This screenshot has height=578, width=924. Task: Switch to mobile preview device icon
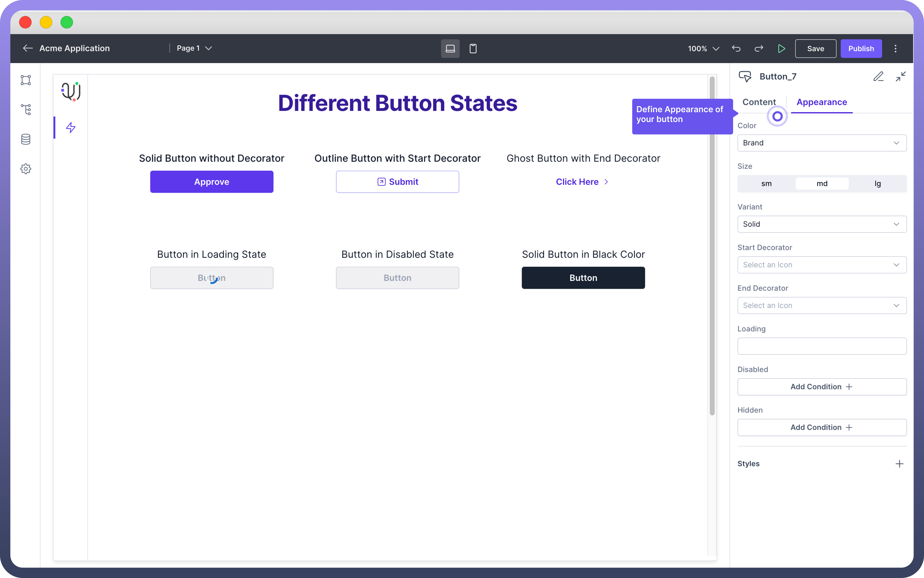473,49
